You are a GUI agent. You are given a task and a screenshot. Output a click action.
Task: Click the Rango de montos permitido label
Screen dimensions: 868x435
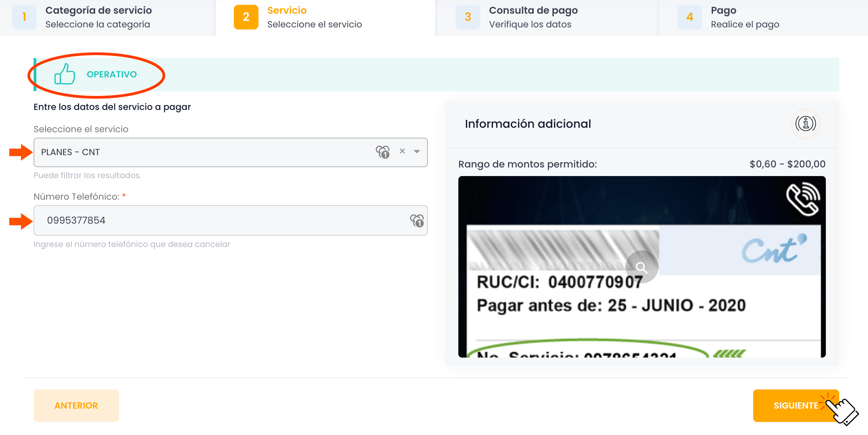click(x=528, y=164)
